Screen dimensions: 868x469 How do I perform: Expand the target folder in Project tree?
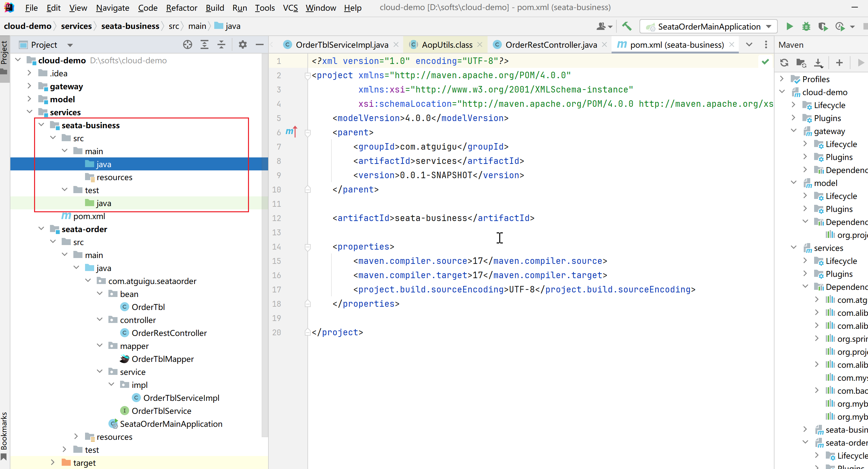[x=53, y=462]
